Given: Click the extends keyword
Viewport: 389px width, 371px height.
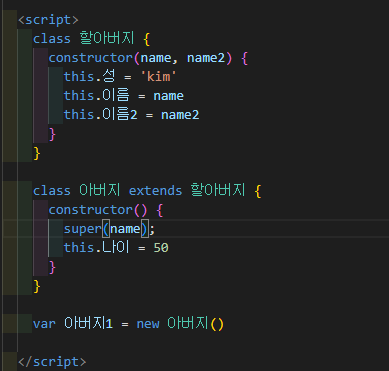Looking at the screenshot, I should (x=155, y=191).
